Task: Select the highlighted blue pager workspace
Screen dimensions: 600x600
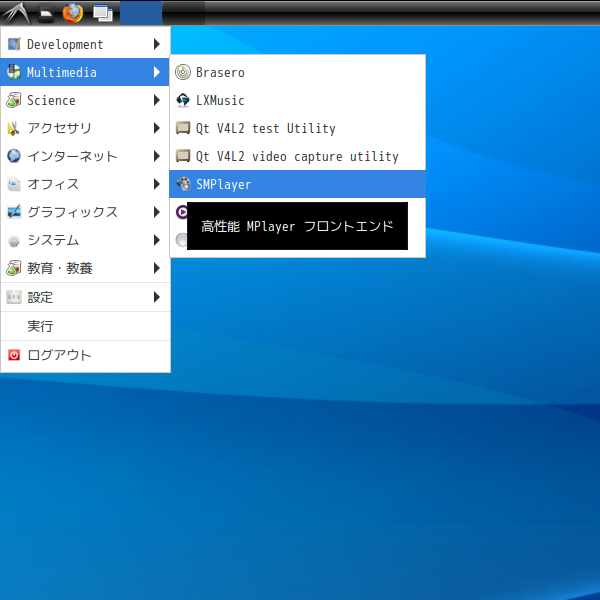Action: pyautogui.click(x=141, y=13)
